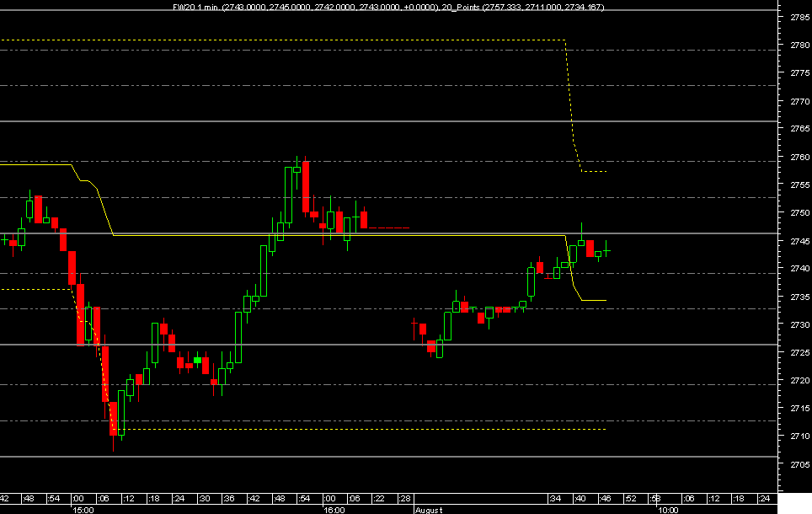Select the 2780 price axis label
812x514 pixels.
point(799,45)
